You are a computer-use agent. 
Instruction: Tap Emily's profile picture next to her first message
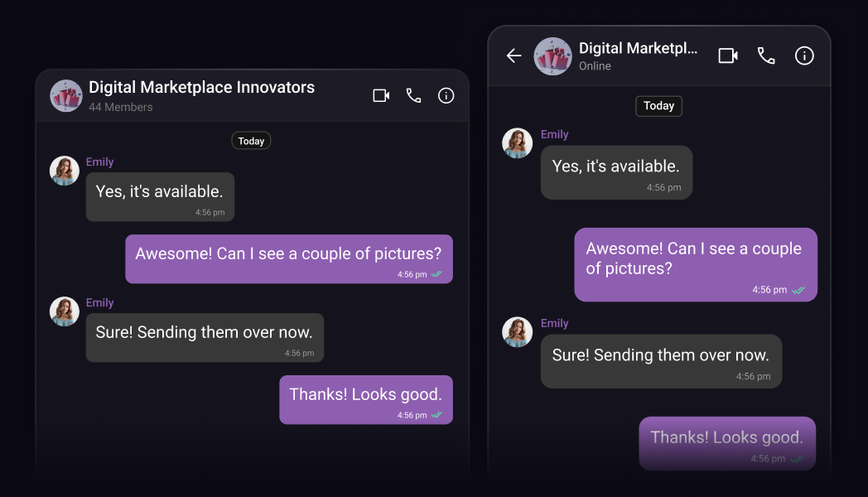64,171
